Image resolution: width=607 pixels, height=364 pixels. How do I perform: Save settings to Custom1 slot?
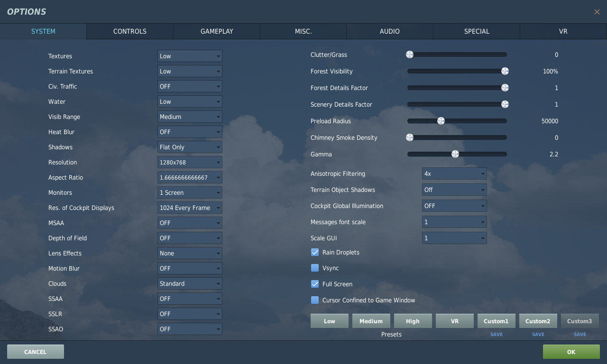pos(497,335)
